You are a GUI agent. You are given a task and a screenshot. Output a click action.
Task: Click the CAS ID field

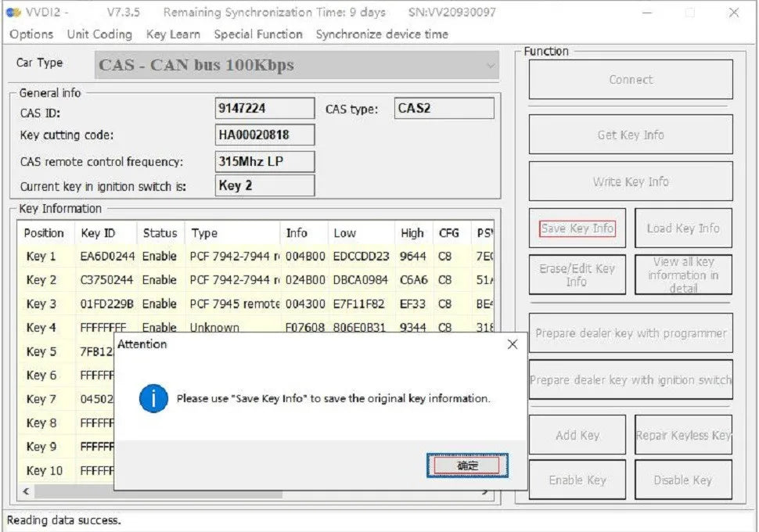tap(264, 110)
